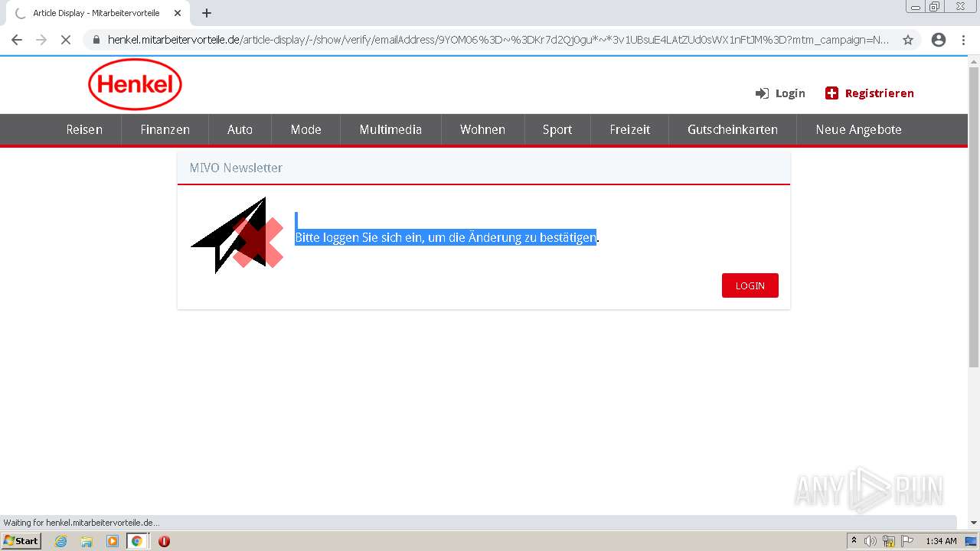Click the Action Center flag icon
Image resolution: width=980 pixels, height=551 pixels.
906,541
